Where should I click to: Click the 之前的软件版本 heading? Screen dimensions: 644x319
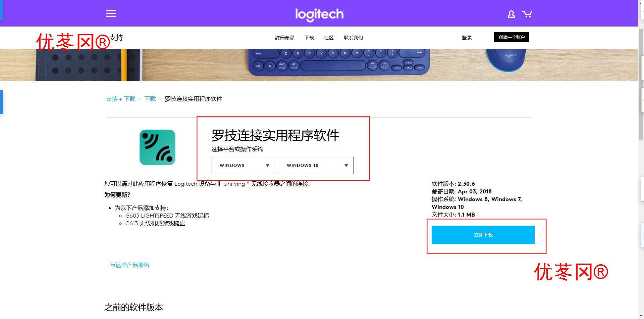coord(133,307)
